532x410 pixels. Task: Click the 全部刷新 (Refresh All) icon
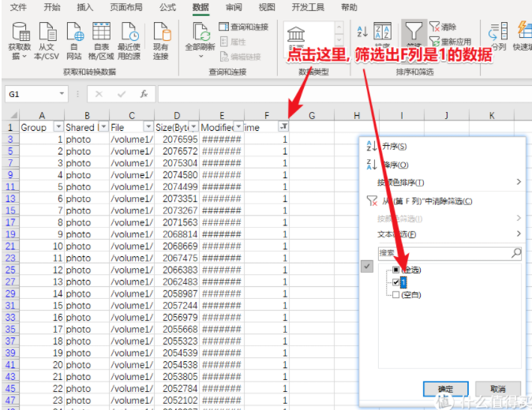click(200, 32)
